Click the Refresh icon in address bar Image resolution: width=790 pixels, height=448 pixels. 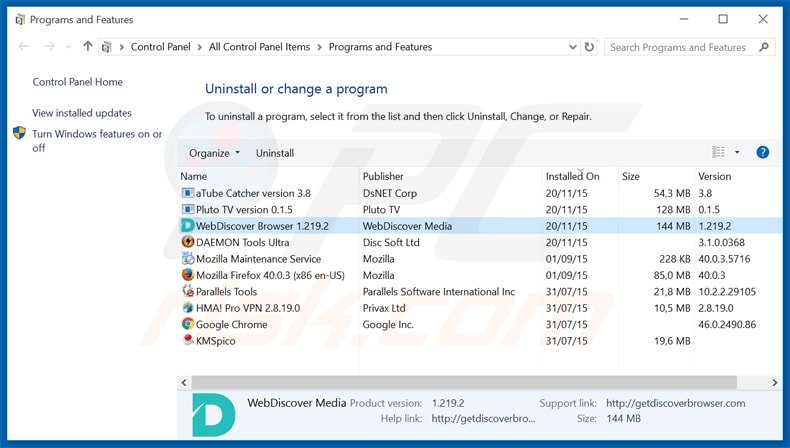click(589, 47)
